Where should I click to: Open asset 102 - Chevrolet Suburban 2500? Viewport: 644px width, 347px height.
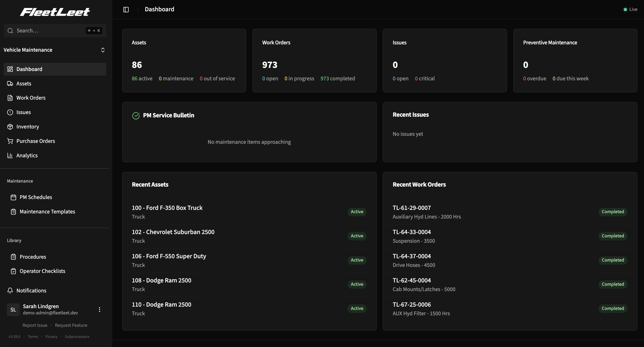tap(249, 236)
